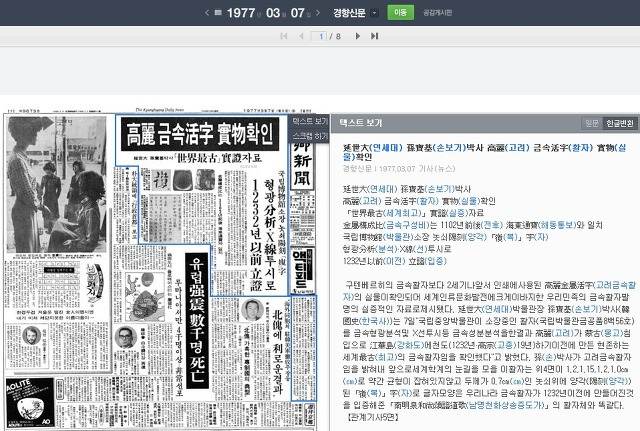Click the 유럽強震 數千명 死亡 article headline

click(x=198, y=321)
